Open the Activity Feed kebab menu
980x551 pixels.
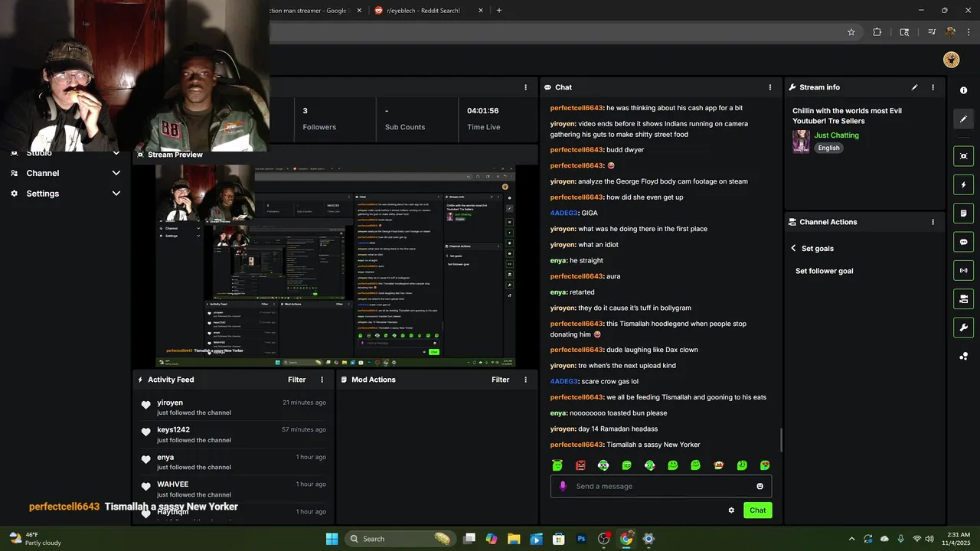pyautogui.click(x=322, y=380)
